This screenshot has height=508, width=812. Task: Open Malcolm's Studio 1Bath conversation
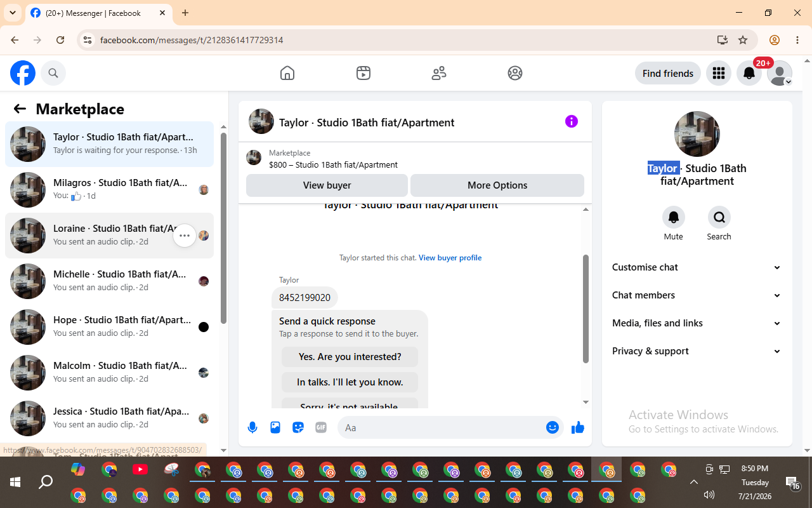click(x=109, y=373)
